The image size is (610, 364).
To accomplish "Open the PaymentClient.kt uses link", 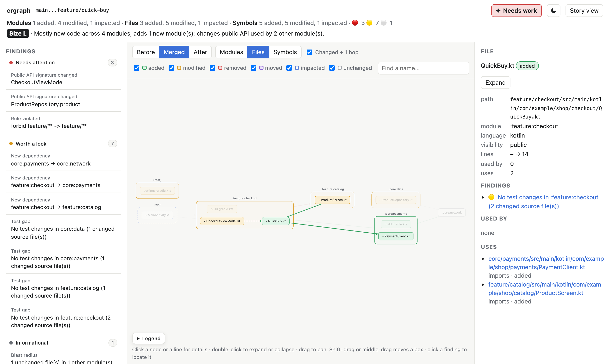I will pos(546,263).
